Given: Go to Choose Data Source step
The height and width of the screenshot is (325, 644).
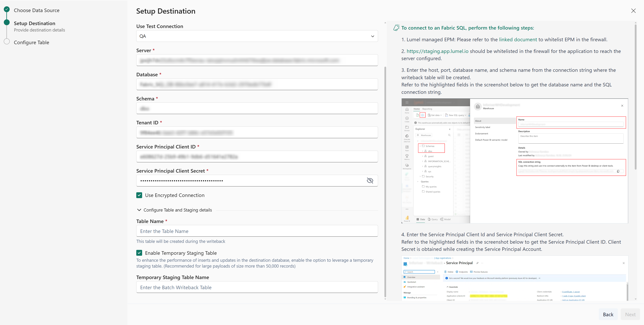Looking at the screenshot, I should 36,10.
